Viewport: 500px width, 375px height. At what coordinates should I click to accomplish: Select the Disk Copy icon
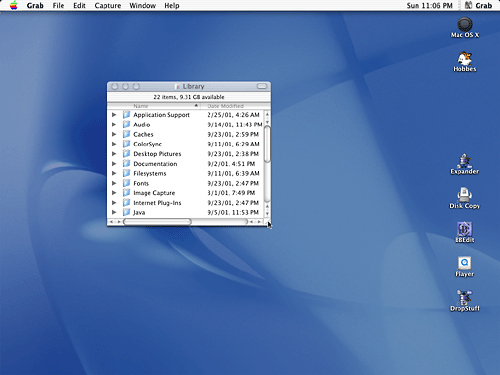465,195
